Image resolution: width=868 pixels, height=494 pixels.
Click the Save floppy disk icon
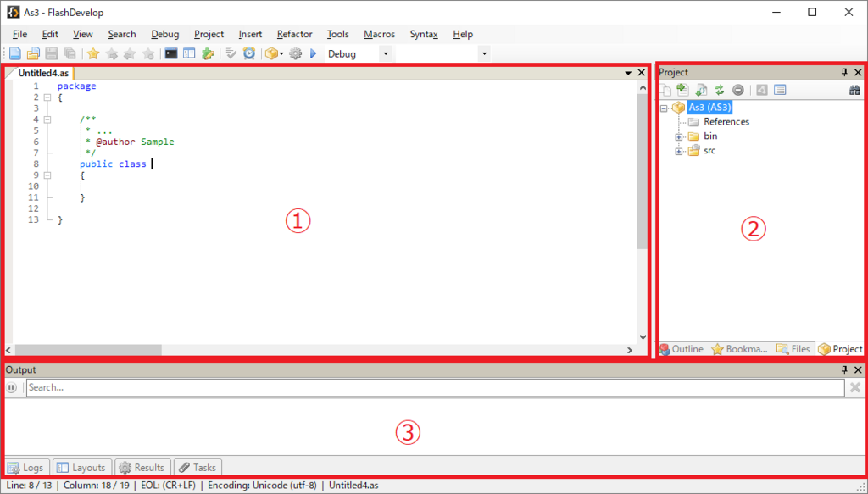(x=52, y=53)
